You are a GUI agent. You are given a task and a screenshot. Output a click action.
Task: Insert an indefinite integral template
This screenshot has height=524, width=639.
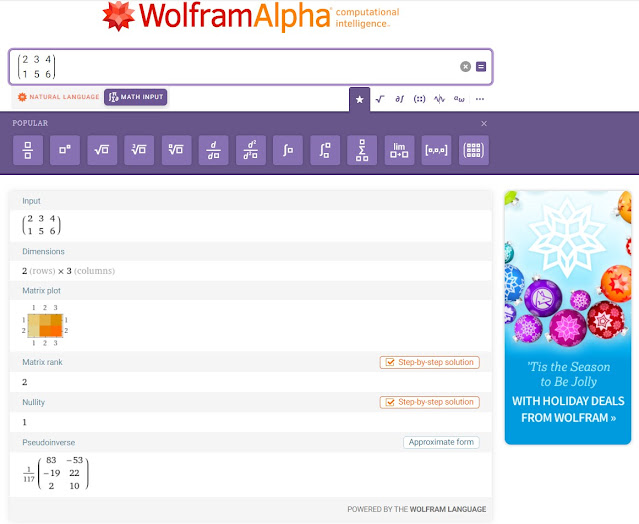pos(288,150)
